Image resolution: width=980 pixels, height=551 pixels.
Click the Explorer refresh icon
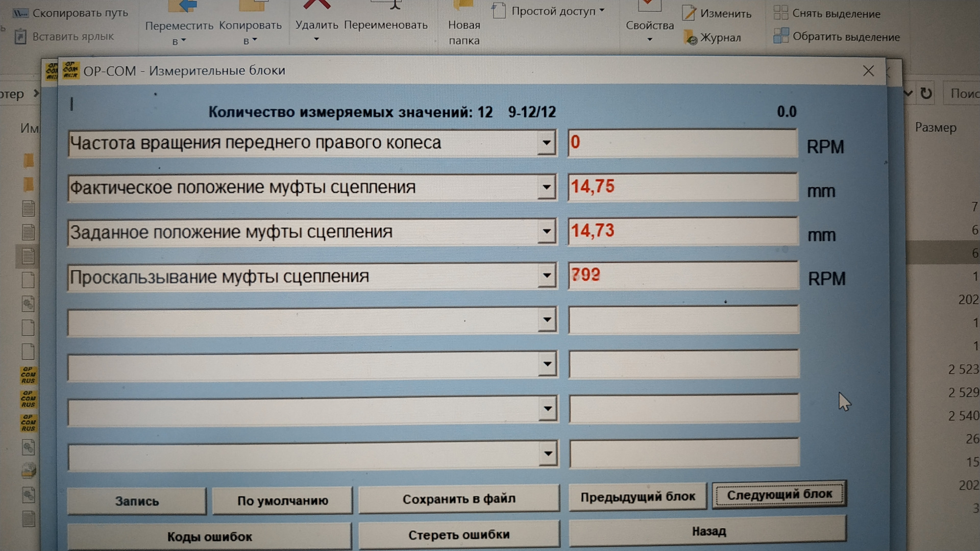coord(926,93)
